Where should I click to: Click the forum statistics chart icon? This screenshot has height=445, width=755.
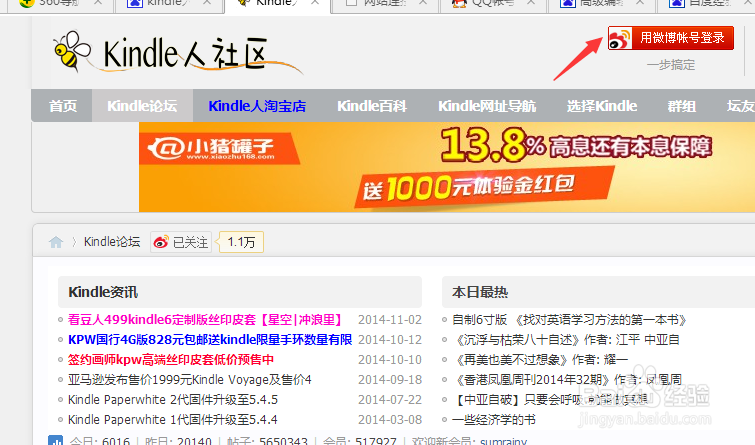[56, 440]
